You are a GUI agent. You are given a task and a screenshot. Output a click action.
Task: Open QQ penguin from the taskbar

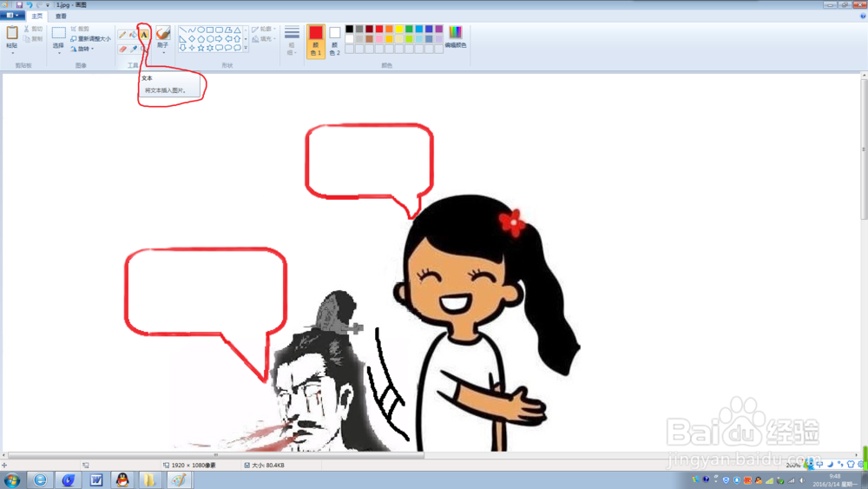pos(122,479)
